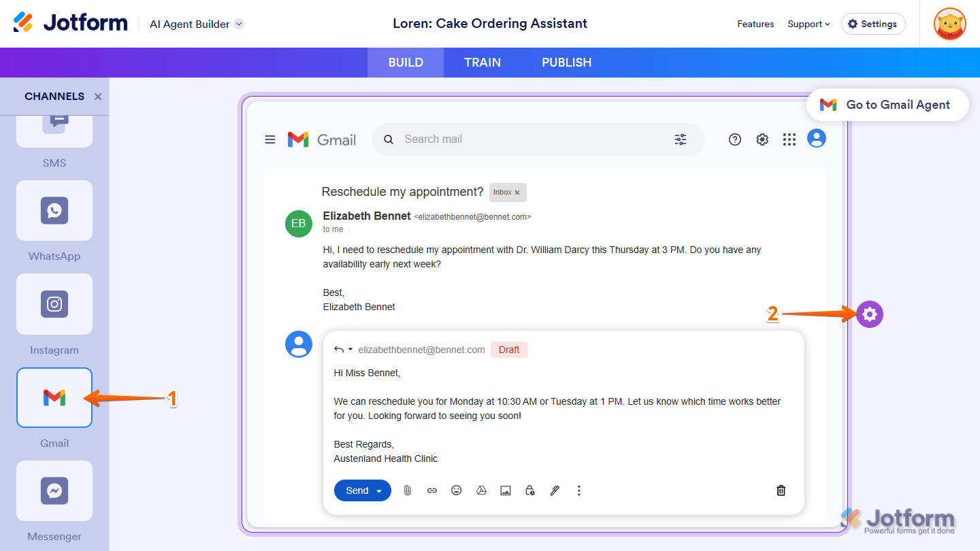
Task: Click the Go to Gmail Agent button
Action: click(887, 105)
